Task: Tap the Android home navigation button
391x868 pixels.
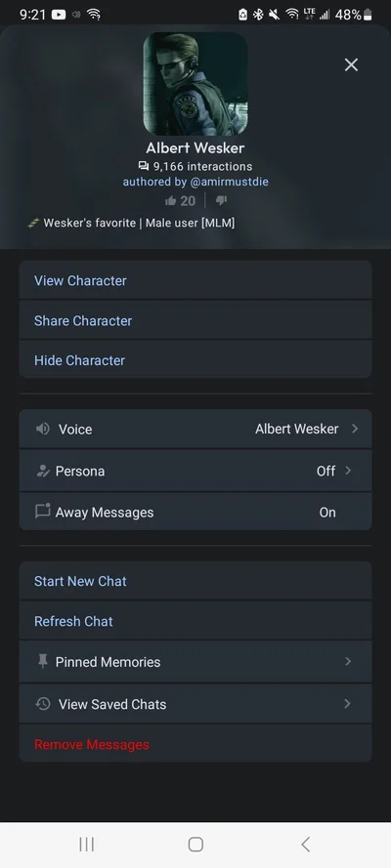Action: [195, 845]
